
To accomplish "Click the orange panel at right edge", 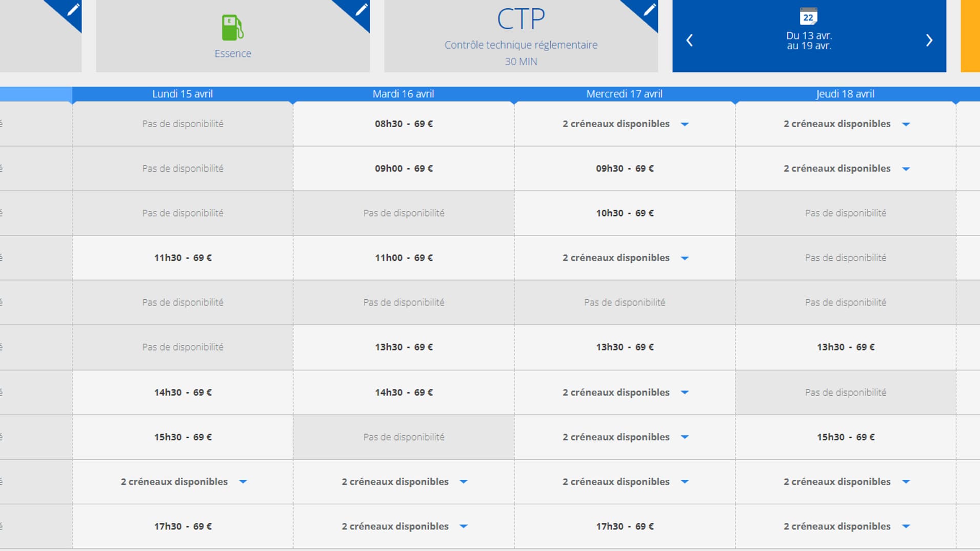I will 970,36.
